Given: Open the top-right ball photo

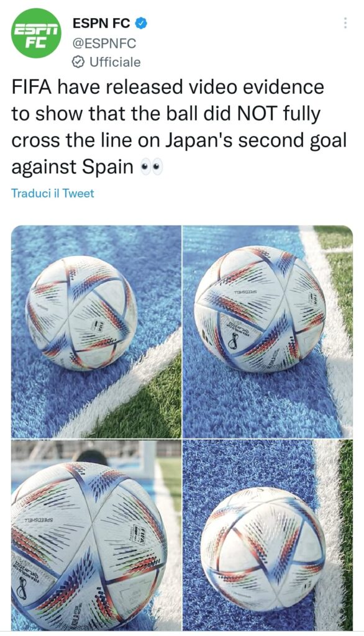Looking at the screenshot, I should pos(268,332).
